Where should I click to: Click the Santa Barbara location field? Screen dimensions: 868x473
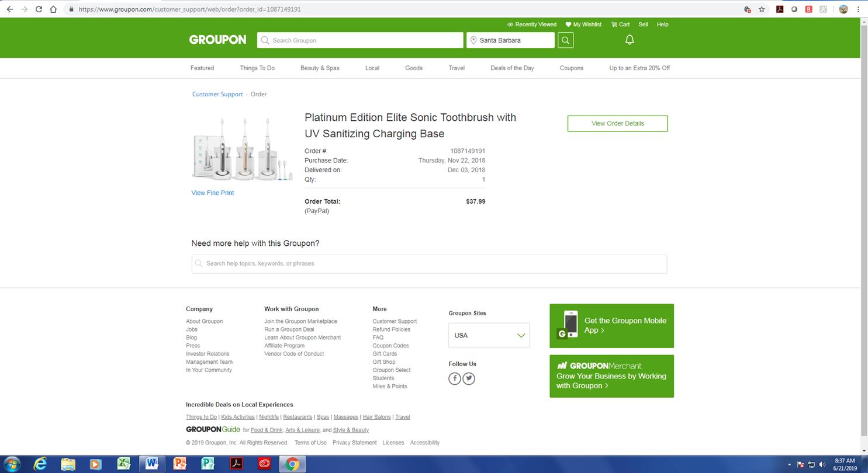coord(510,40)
